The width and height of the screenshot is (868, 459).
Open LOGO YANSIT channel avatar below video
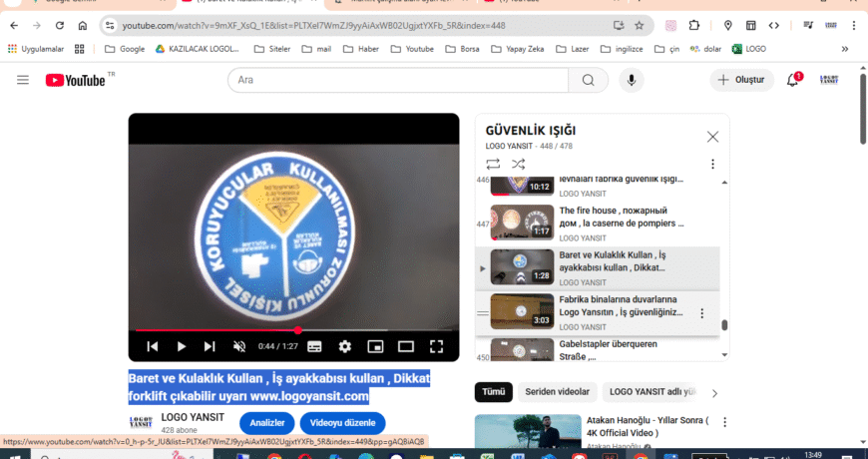click(141, 423)
